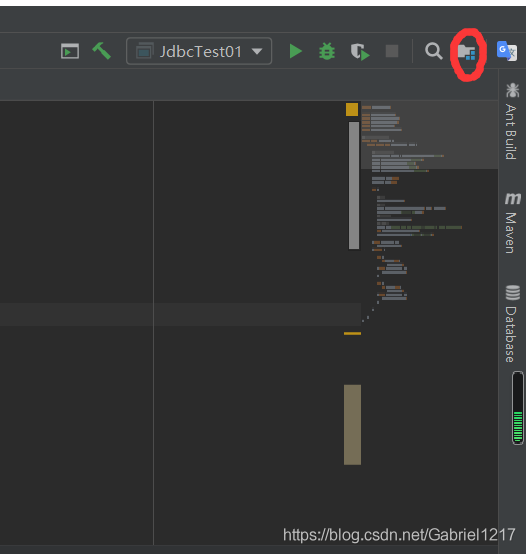Build project with the hammer icon
The width and height of the screenshot is (526, 554).
click(101, 51)
